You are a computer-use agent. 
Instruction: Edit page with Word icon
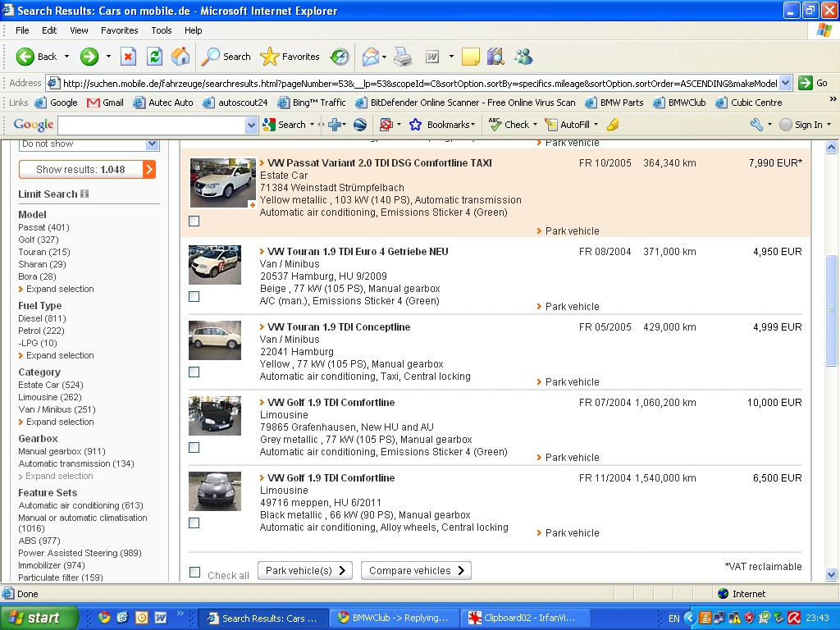click(432, 57)
